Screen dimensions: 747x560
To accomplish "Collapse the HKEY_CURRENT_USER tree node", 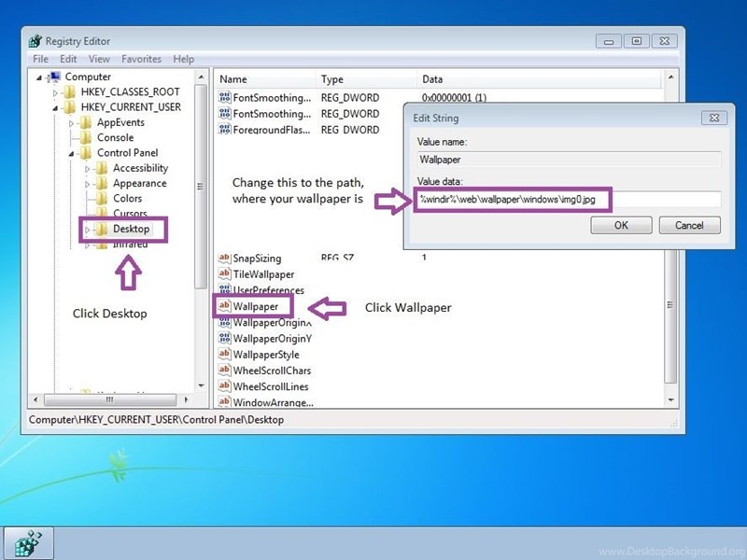I will pyautogui.click(x=57, y=107).
